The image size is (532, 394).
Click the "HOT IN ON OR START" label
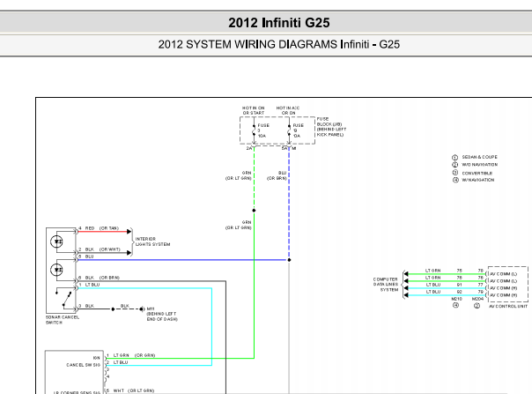254,110
